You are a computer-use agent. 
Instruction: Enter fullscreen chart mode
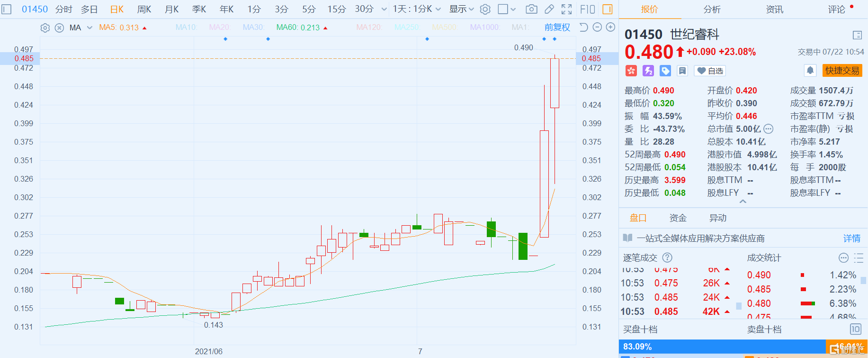click(566, 9)
